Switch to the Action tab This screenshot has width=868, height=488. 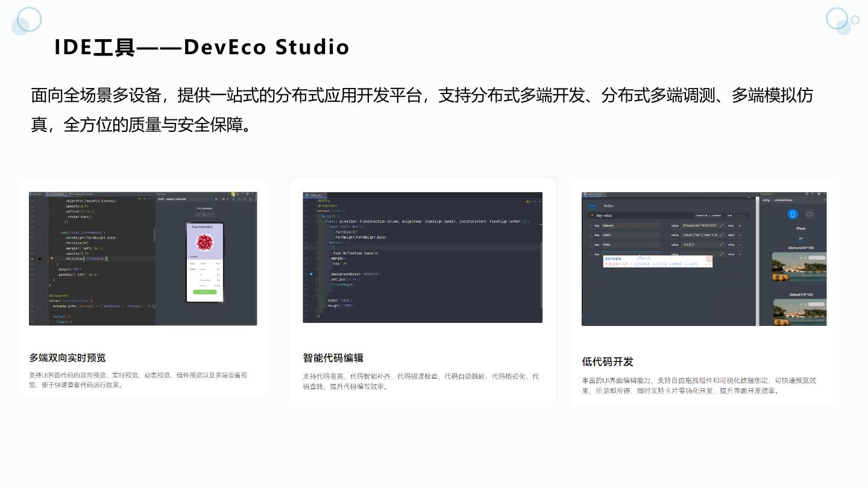(x=609, y=206)
